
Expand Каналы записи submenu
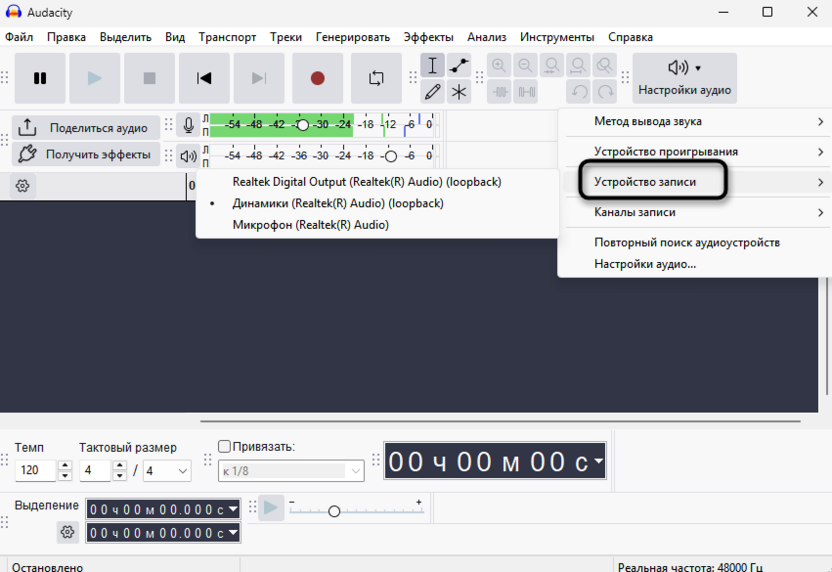[697, 212]
